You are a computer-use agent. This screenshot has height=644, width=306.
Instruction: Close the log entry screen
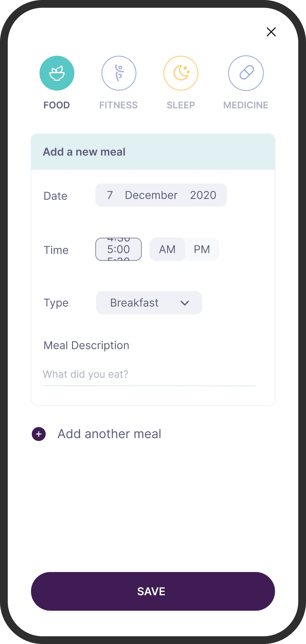click(271, 32)
